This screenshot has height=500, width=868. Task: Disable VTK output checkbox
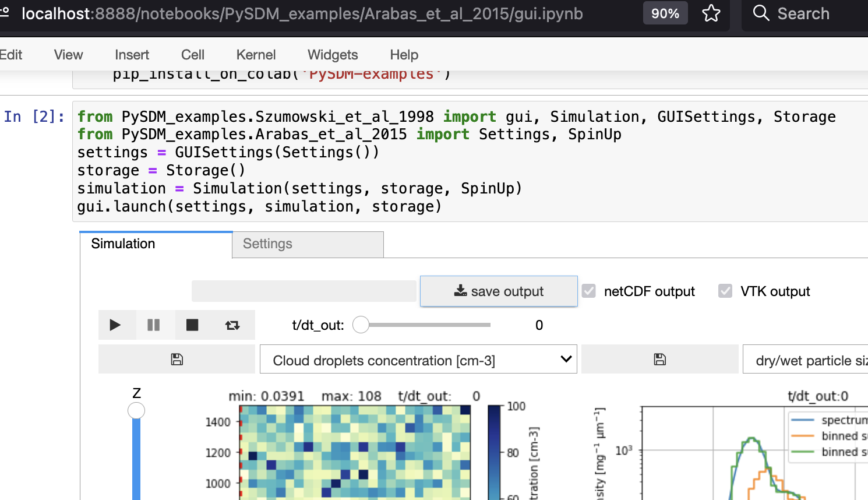tap(725, 290)
